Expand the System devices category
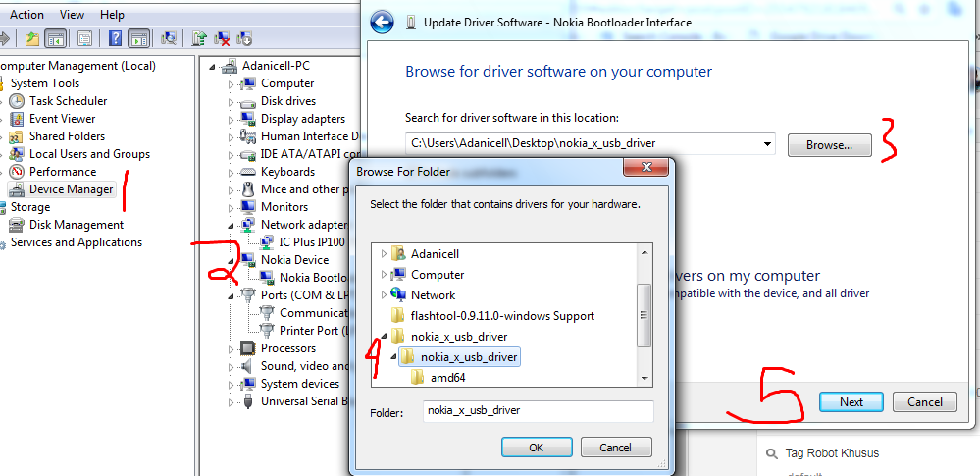Image resolution: width=980 pixels, height=476 pixels. 231,384
